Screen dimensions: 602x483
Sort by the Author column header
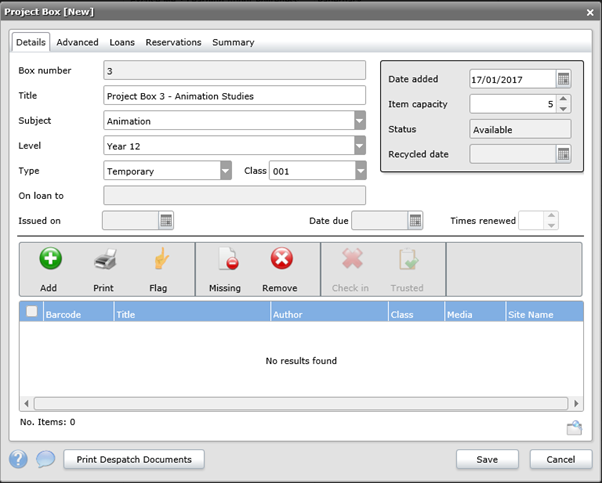tap(329, 311)
